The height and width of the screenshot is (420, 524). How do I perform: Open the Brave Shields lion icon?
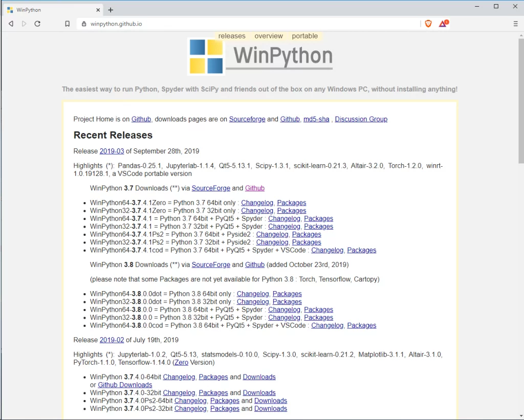(x=428, y=24)
